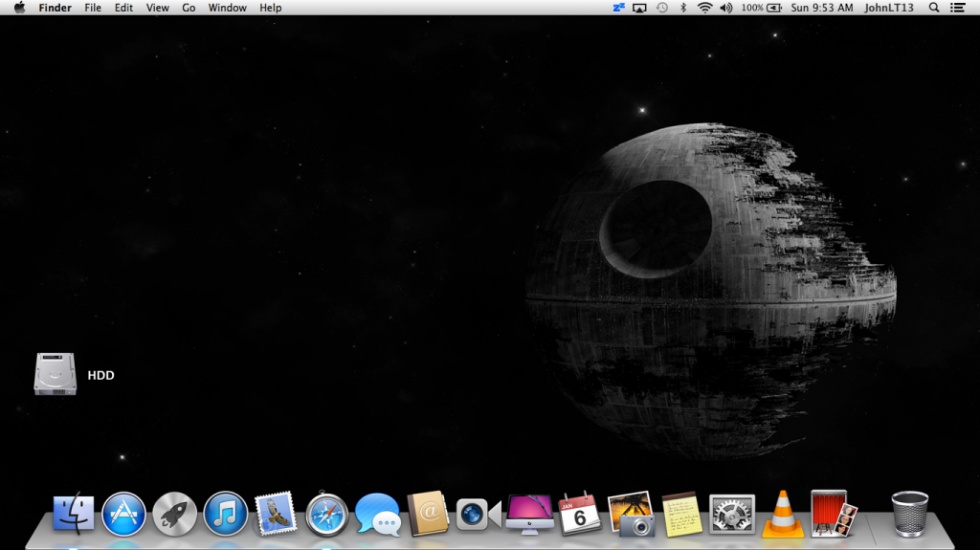Open the JohnLT13 user menu
The width and height of the screenshot is (980, 550).
click(x=889, y=8)
